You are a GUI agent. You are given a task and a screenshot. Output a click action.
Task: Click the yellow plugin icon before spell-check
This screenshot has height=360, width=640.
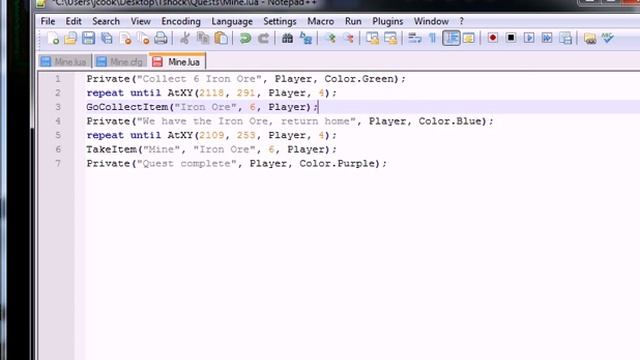[590, 38]
